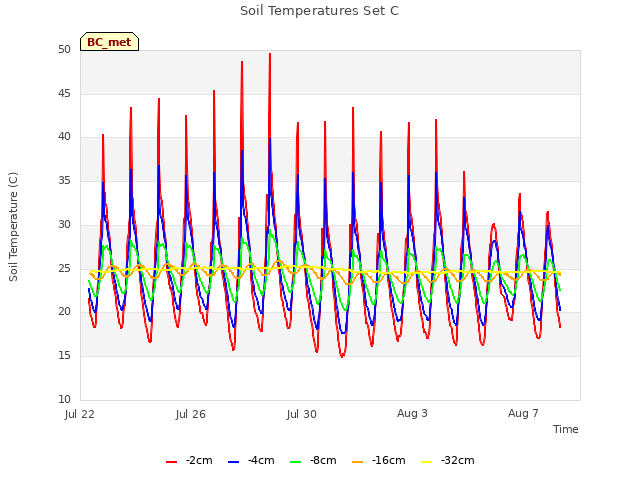Click the Aug 3 x-axis label
This screenshot has width=640, height=480.
412,413
